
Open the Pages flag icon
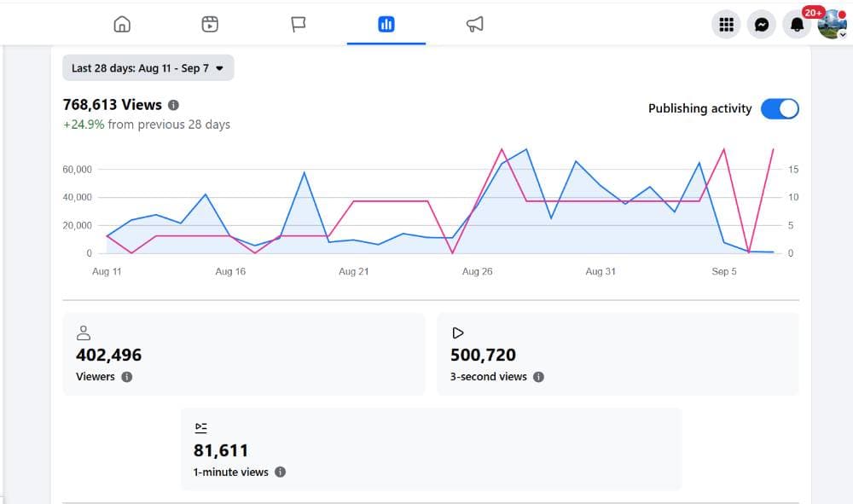coord(298,24)
